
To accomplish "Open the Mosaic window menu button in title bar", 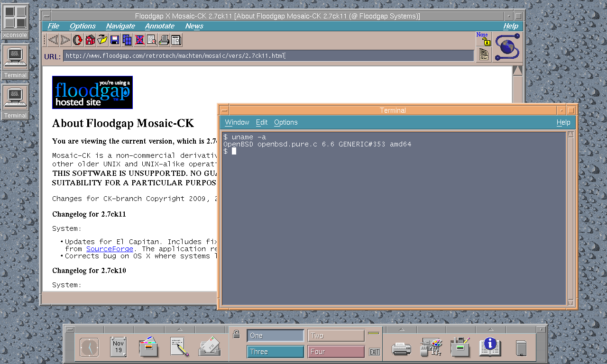I will tap(46, 16).
